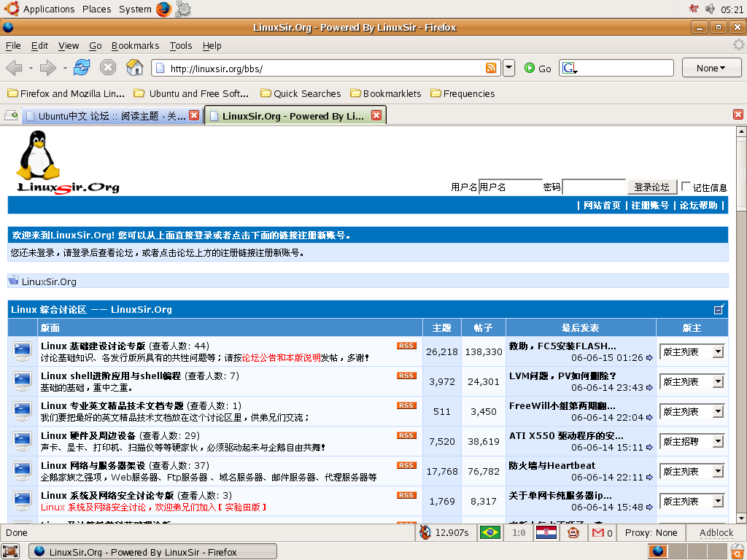Click the Brazil flag status bar icon
Viewport: 747px width, 560px height.
[490, 532]
